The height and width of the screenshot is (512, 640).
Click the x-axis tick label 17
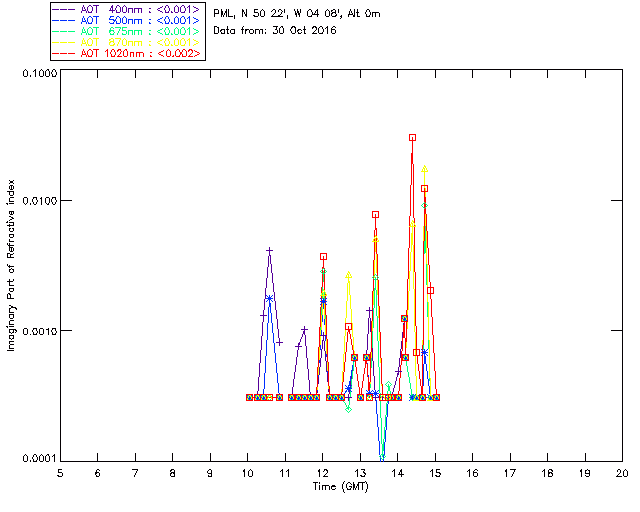click(x=510, y=473)
